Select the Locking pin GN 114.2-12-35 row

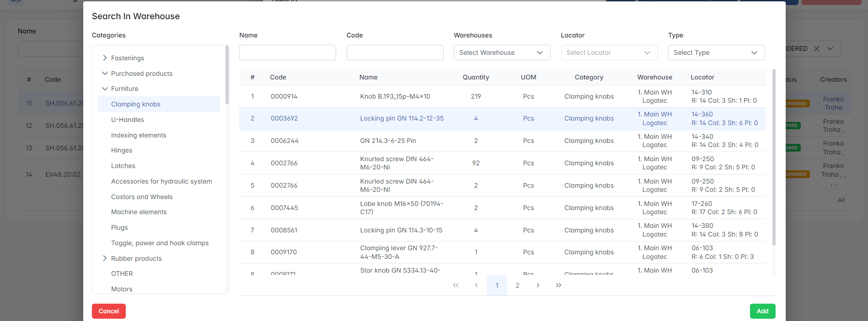(402, 119)
